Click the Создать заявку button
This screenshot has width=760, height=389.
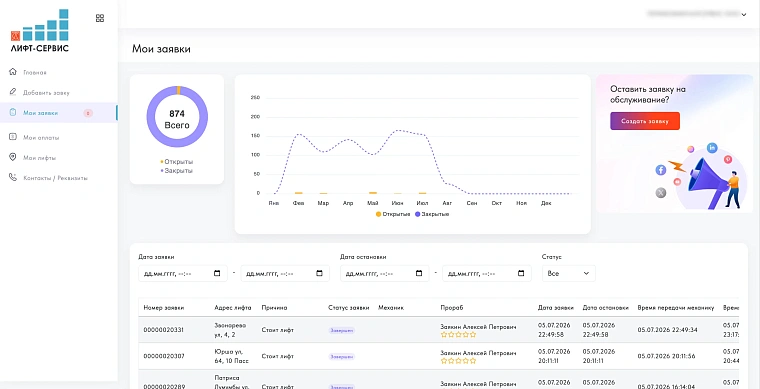coord(645,121)
